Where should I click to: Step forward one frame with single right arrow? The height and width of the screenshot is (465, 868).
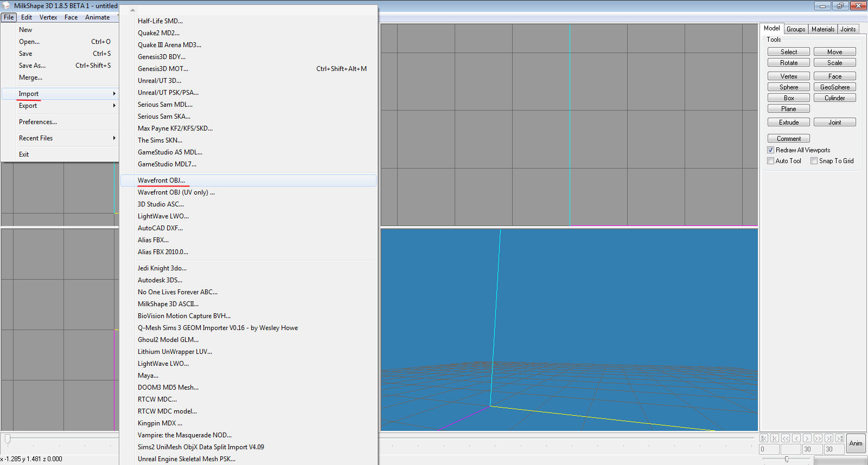point(807,438)
